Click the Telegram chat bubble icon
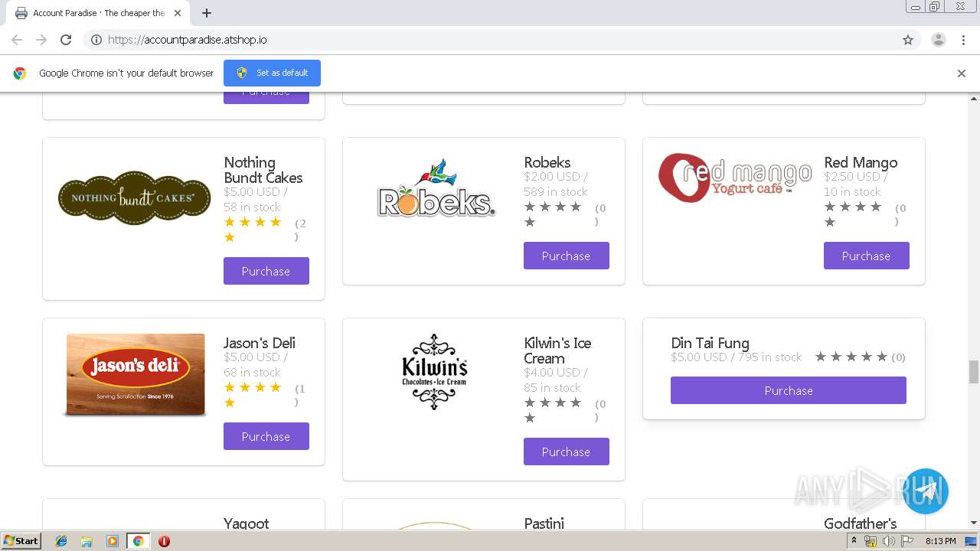Screen dimensions: 980x551 tap(926, 491)
